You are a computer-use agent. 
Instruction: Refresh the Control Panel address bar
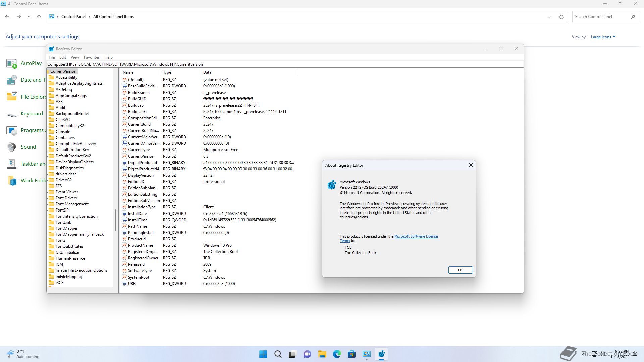(x=561, y=17)
